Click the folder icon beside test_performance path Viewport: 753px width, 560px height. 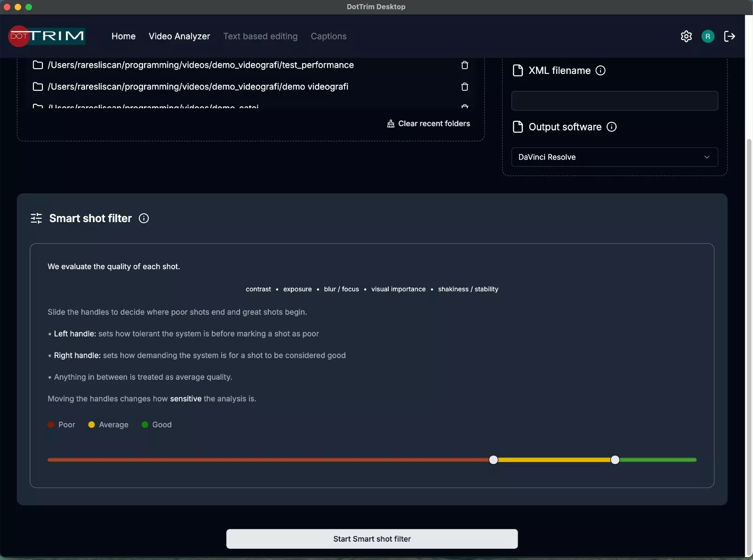click(x=38, y=65)
